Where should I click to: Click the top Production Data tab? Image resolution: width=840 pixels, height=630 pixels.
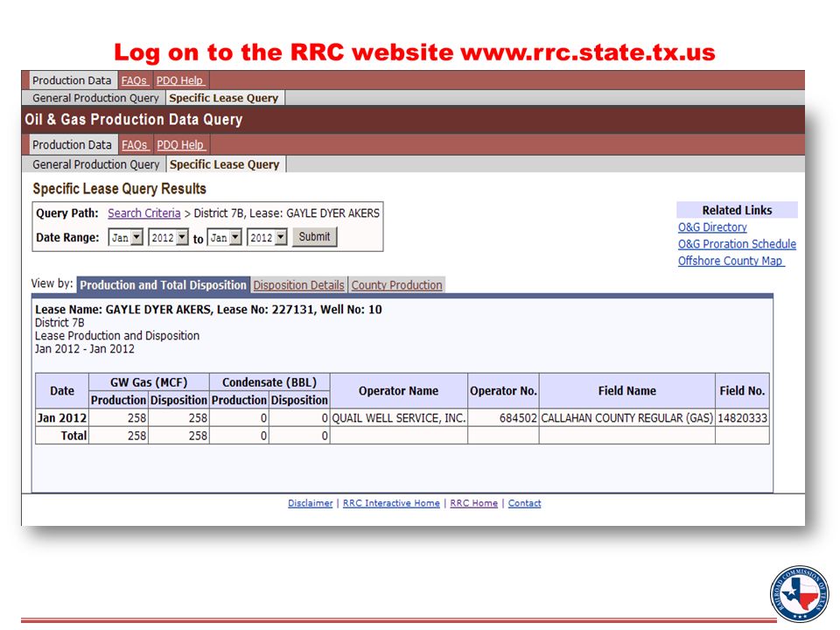pos(72,80)
